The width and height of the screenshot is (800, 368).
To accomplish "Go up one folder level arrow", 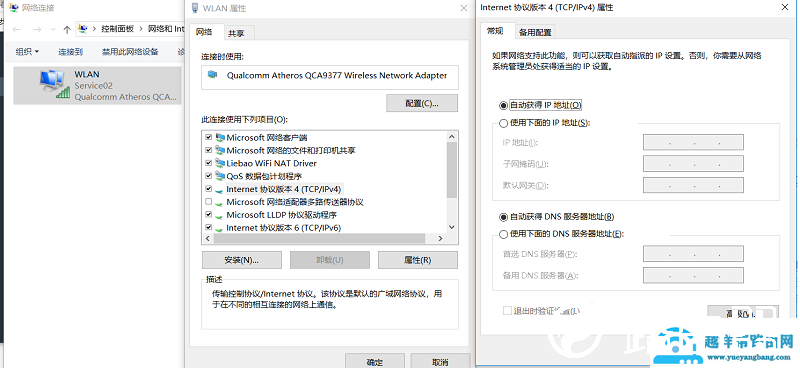I will click(x=67, y=30).
